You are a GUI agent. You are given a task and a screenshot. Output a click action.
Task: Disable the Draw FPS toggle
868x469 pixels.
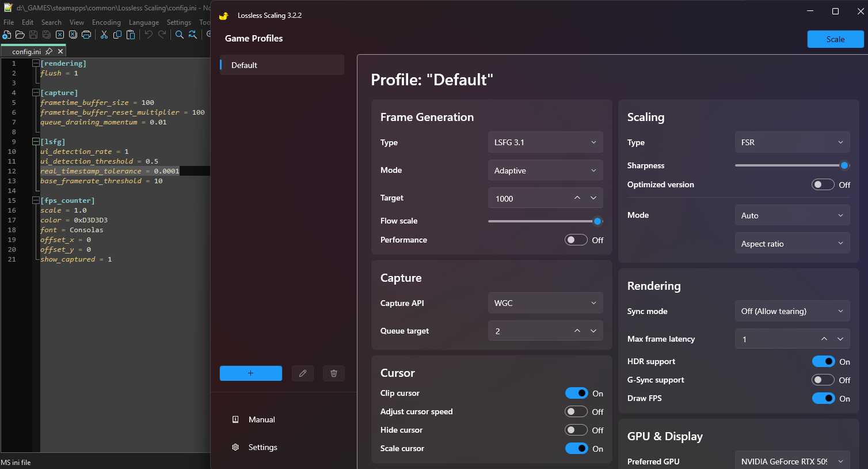[823, 398]
